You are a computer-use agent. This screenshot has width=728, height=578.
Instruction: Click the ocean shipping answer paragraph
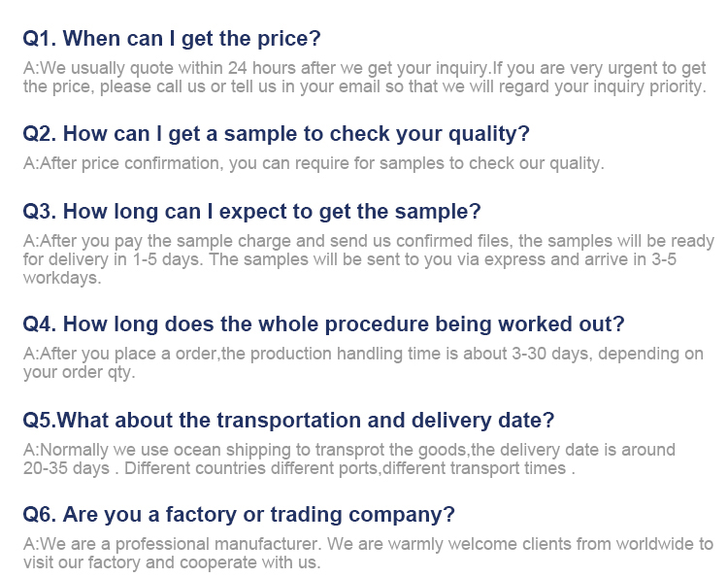[349, 459]
